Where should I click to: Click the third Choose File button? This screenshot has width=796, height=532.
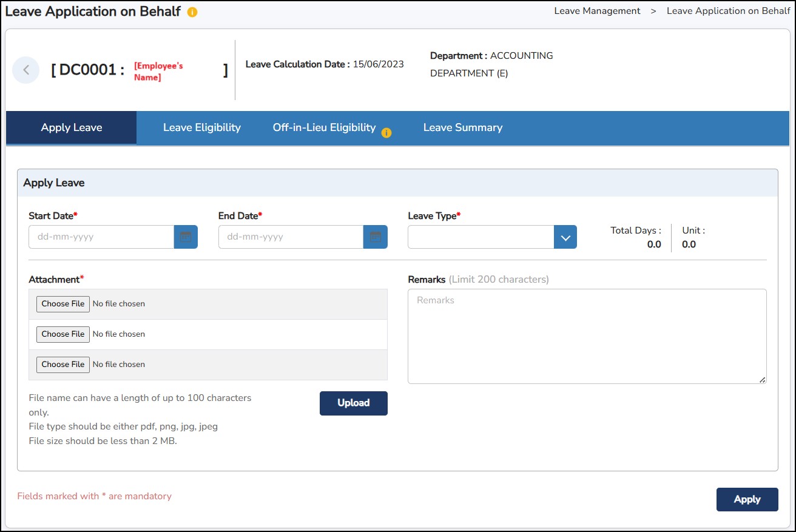(63, 365)
